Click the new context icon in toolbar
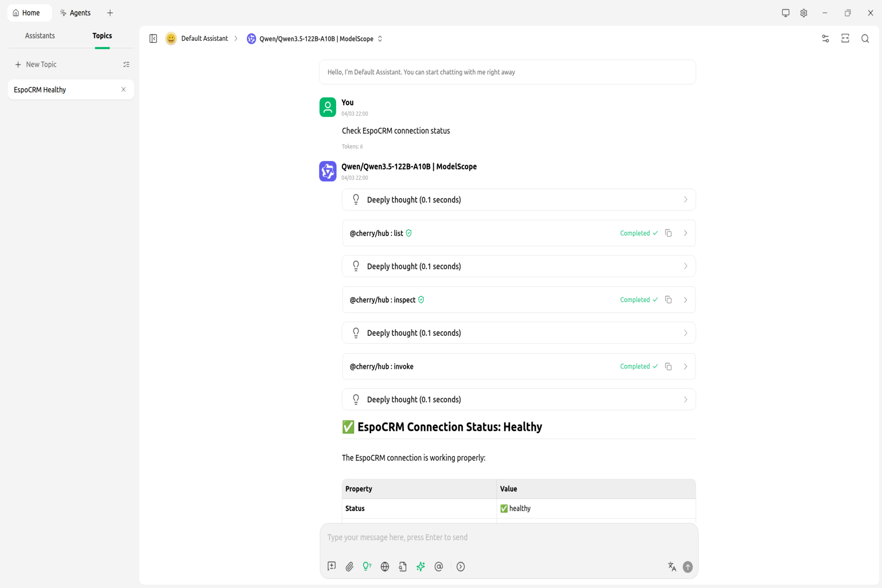Viewport: 882px width, 588px height. click(332, 566)
